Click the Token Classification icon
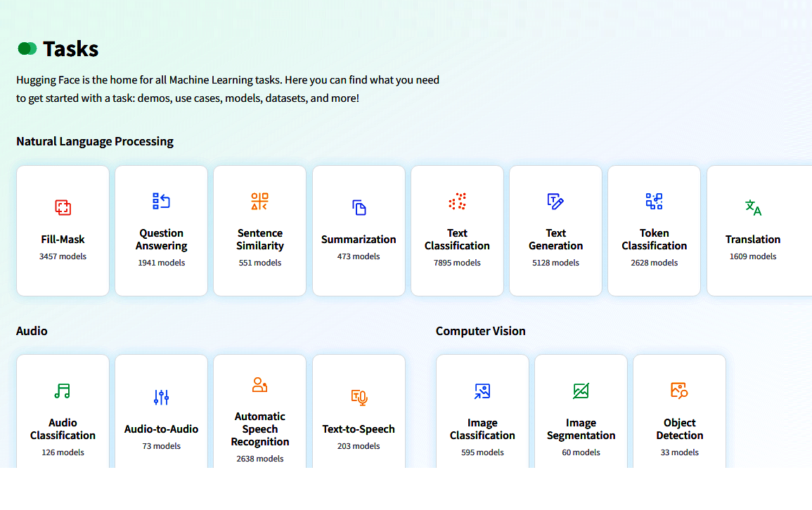The width and height of the screenshot is (812, 510). (655, 202)
